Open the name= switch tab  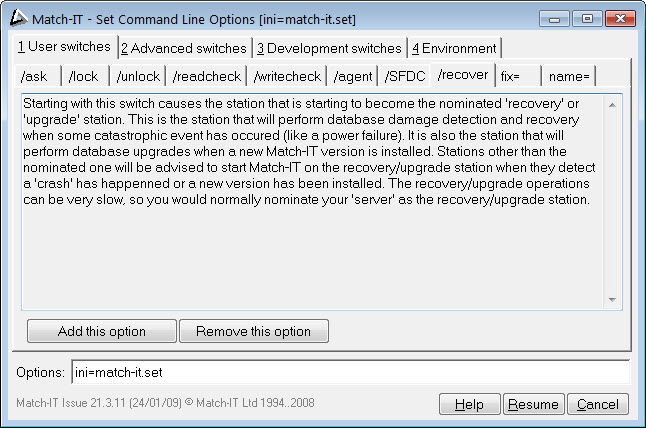[569, 76]
